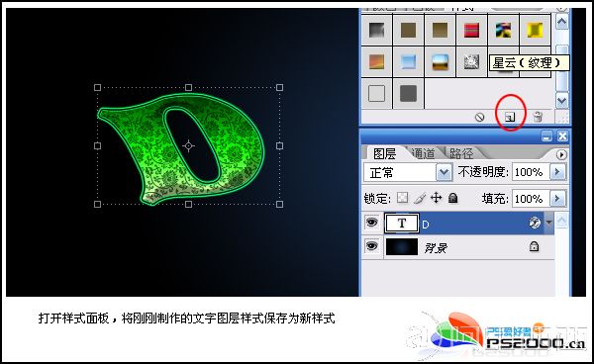Image resolution: width=594 pixels, height=364 pixels.
Task: Click the top-middle transform handle
Action: (x=189, y=87)
